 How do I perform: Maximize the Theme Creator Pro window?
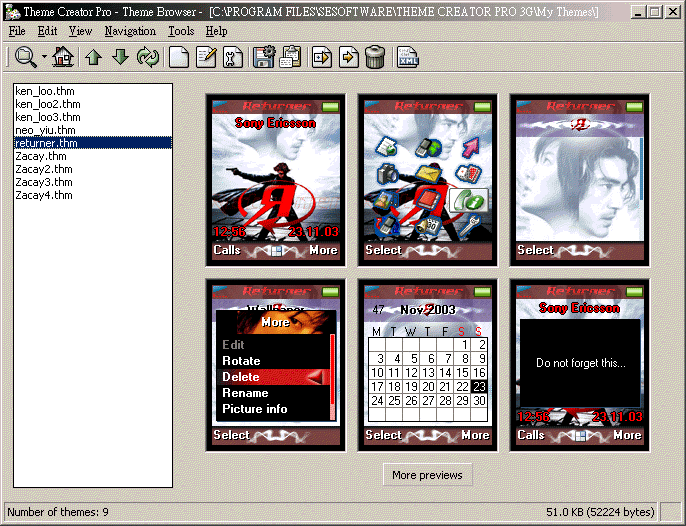655,12
